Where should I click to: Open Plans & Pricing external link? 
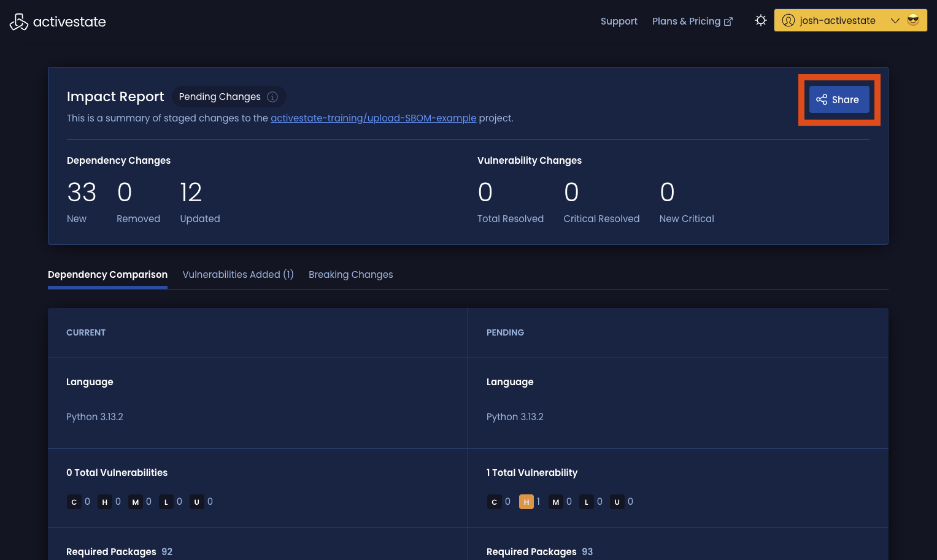[x=692, y=21]
